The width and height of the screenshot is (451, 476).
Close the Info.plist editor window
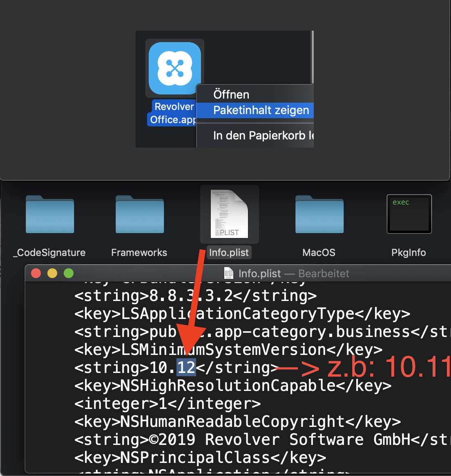(36, 273)
